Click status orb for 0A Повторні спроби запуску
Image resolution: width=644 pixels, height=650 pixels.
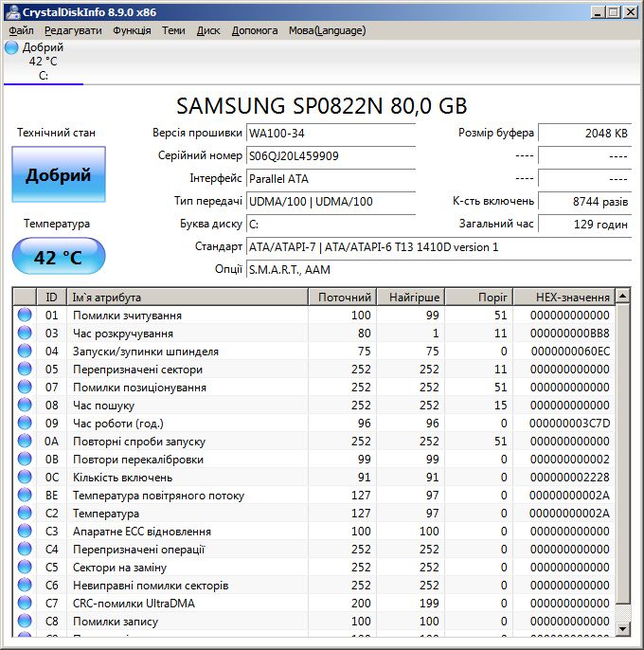(x=25, y=442)
